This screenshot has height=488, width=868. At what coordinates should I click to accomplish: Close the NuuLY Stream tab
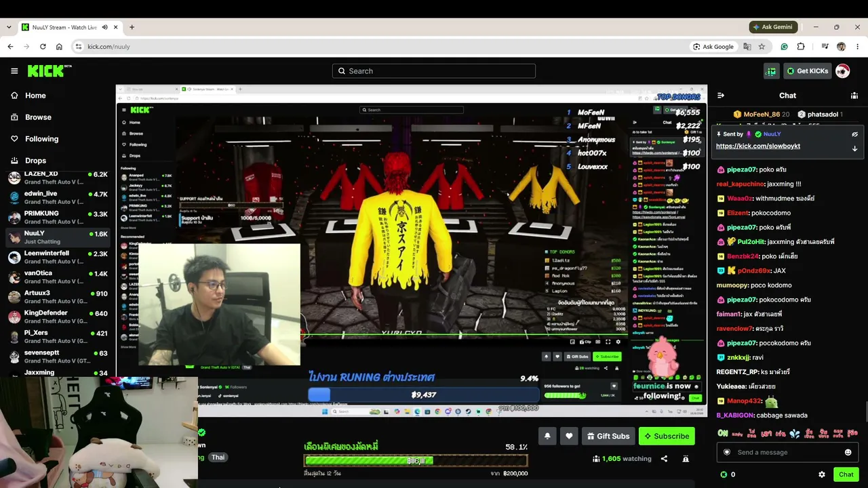pyautogui.click(x=116, y=27)
